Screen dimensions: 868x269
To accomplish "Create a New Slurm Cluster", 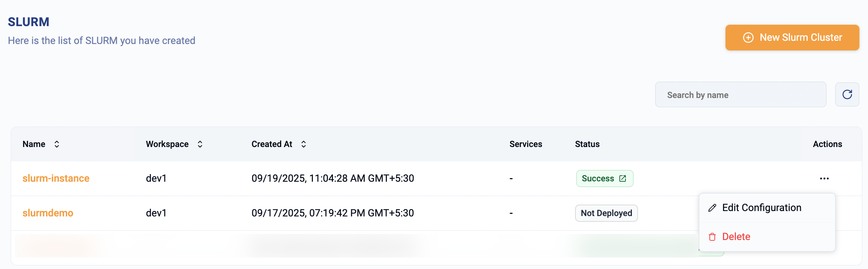I will point(792,38).
